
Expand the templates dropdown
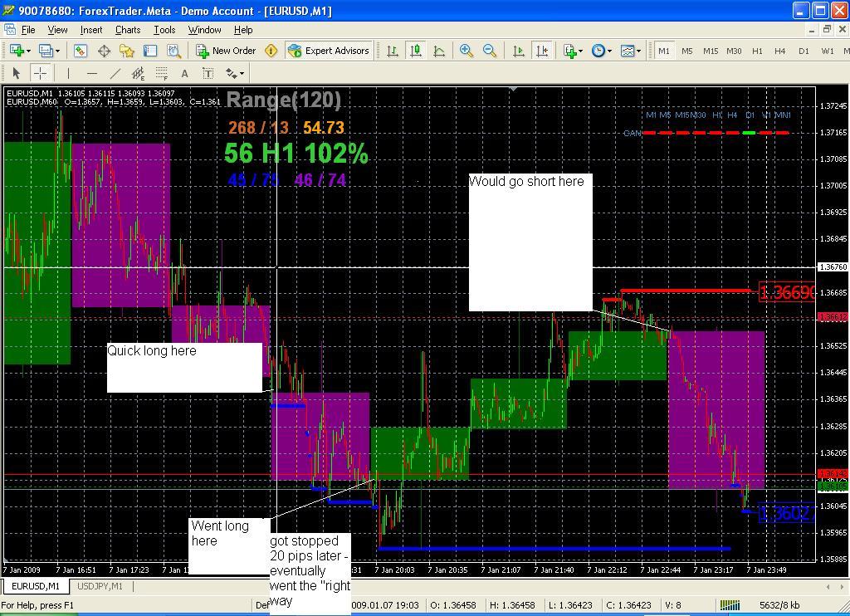638,51
